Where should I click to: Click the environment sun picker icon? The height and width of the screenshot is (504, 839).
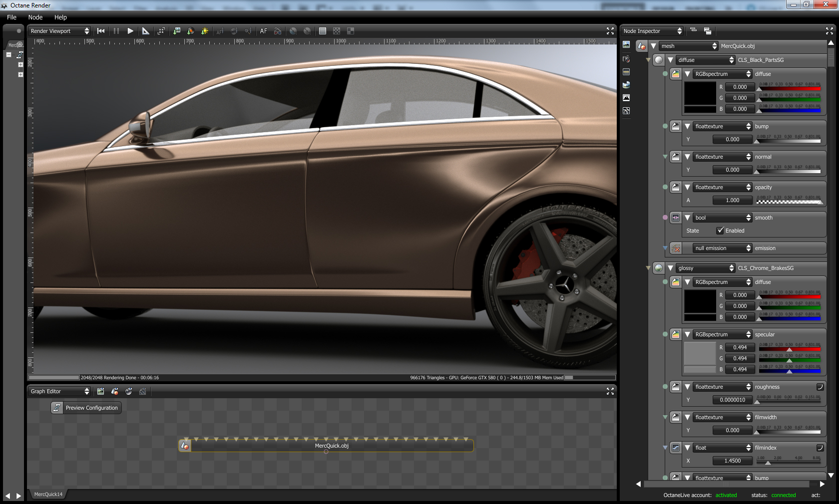tap(205, 31)
